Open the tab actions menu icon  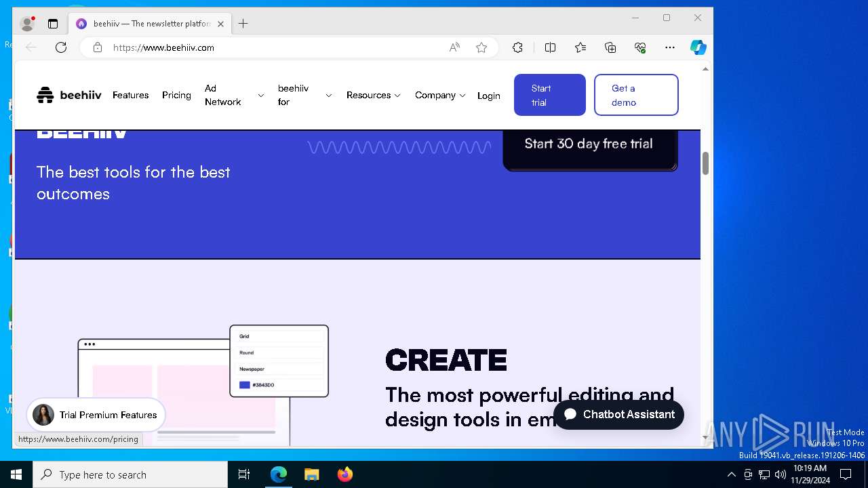tap(53, 24)
